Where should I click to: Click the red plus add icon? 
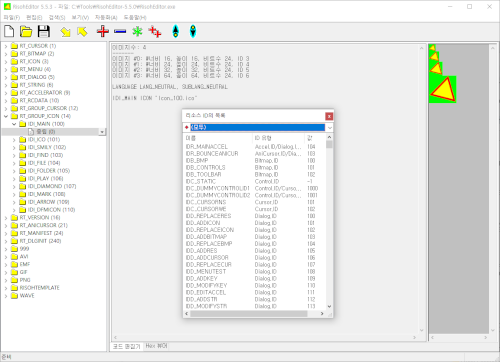click(103, 31)
